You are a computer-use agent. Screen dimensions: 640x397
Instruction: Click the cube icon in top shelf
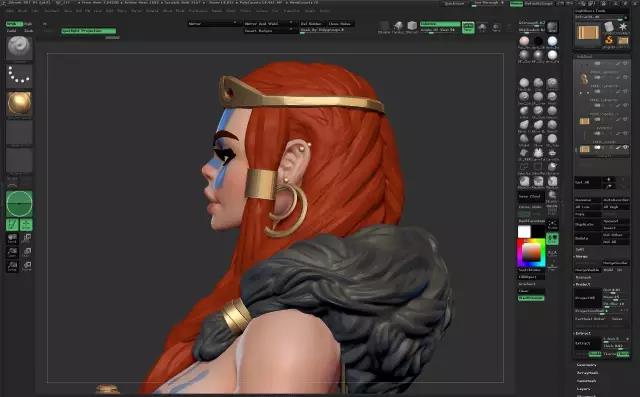[x=412, y=26]
